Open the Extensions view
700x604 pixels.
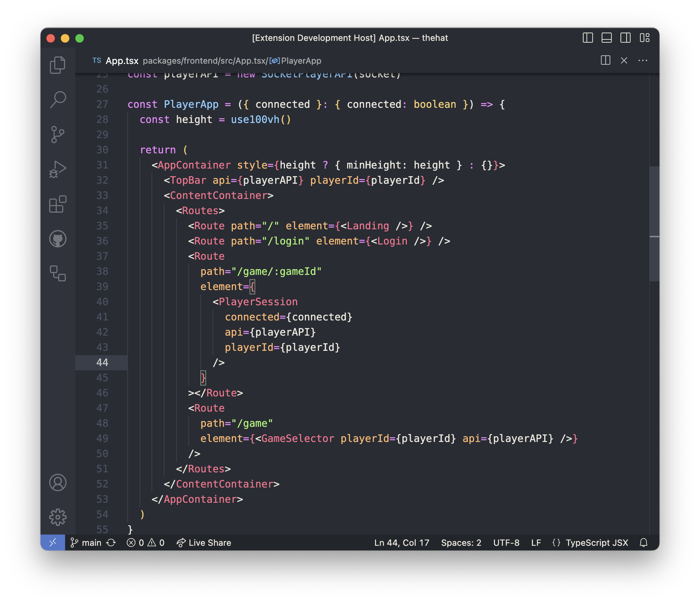(57, 204)
